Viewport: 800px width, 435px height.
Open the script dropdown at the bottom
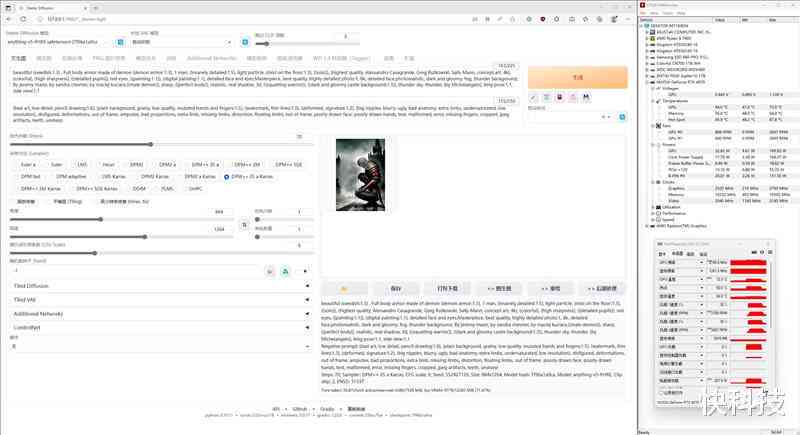point(161,346)
